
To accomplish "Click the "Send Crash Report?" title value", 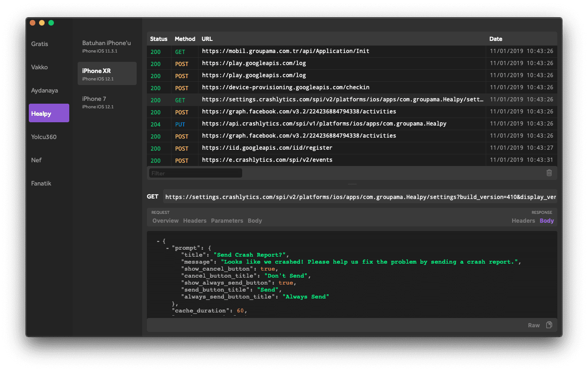I will click(251, 255).
